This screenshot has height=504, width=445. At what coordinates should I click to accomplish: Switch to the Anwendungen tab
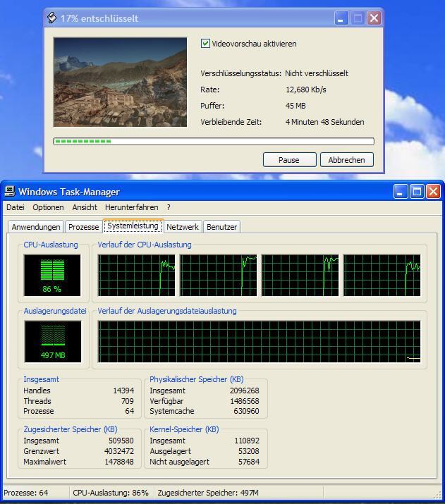point(36,227)
